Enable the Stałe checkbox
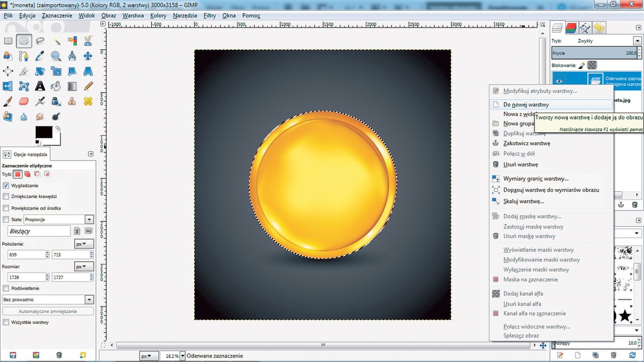Screen dimensions: 644x362 pos(6,219)
